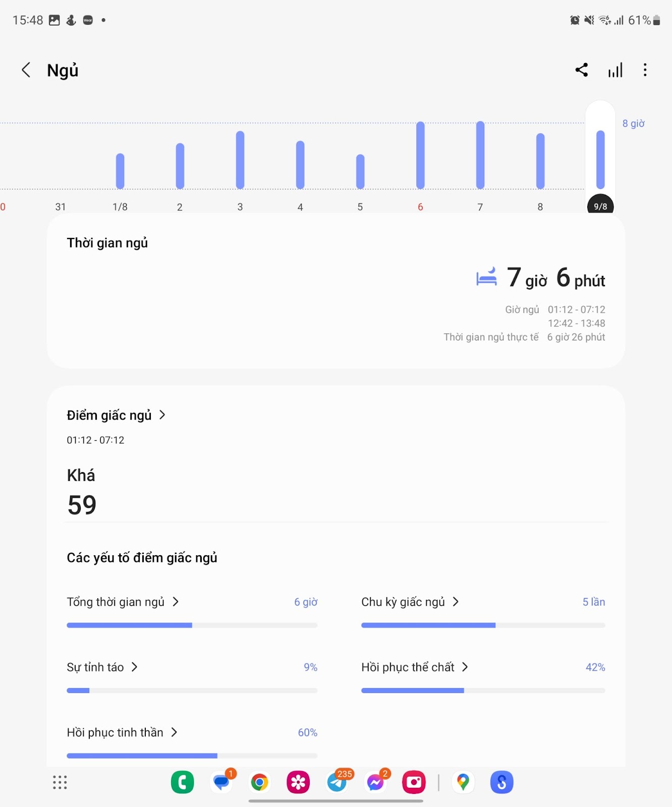Tap the Hồi phục tinh thần progress bar
This screenshot has height=807, width=672.
click(192, 756)
